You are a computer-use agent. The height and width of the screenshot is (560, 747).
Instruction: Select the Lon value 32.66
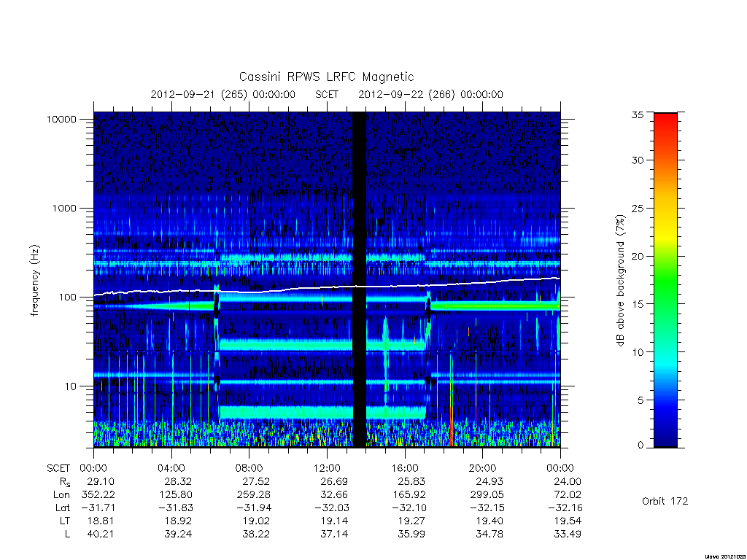(334, 495)
